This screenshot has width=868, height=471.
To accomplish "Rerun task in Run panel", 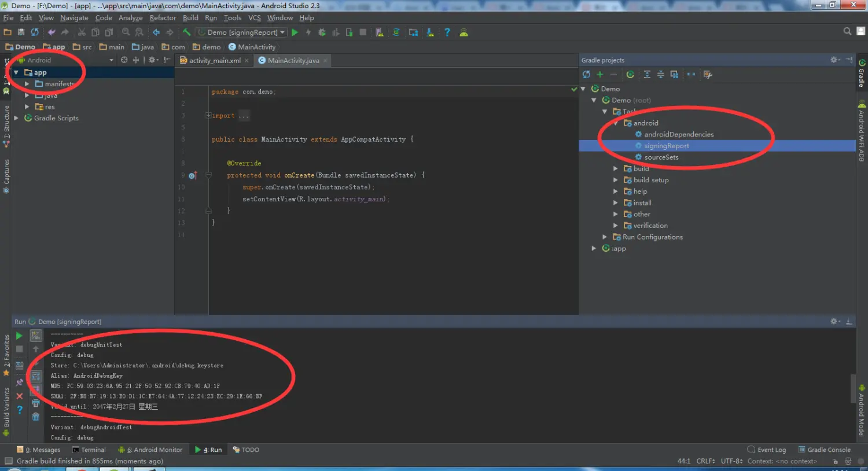I will (x=19, y=336).
